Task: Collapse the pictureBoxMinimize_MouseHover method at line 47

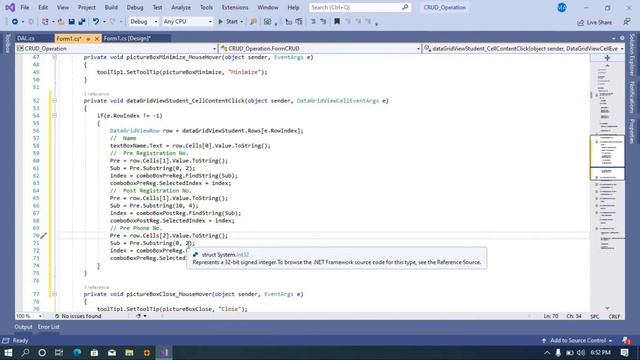Action: [54, 57]
